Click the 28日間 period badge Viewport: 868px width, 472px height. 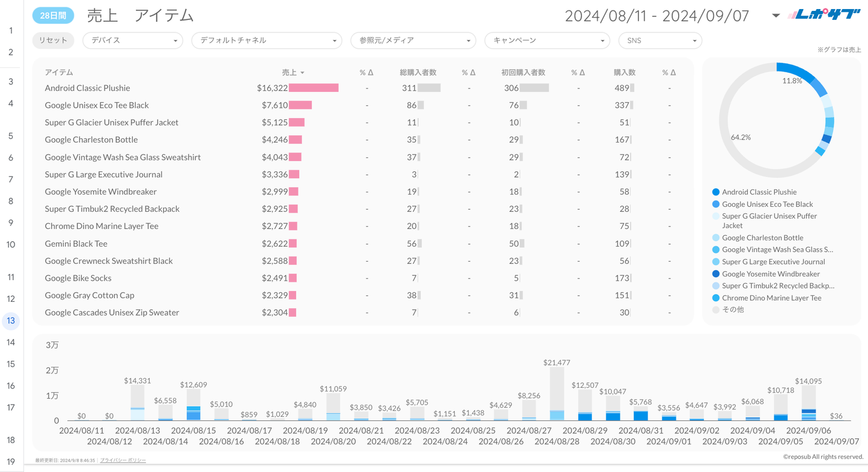click(53, 16)
